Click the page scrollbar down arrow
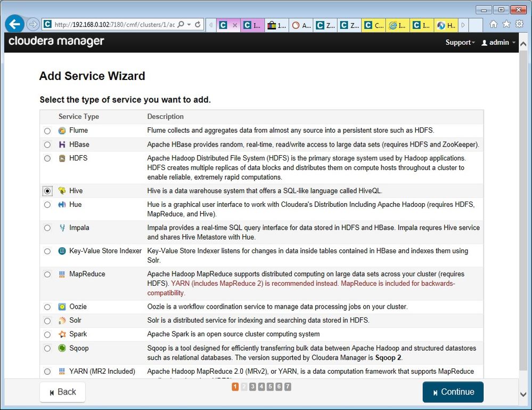The image size is (532, 410). tap(523, 395)
